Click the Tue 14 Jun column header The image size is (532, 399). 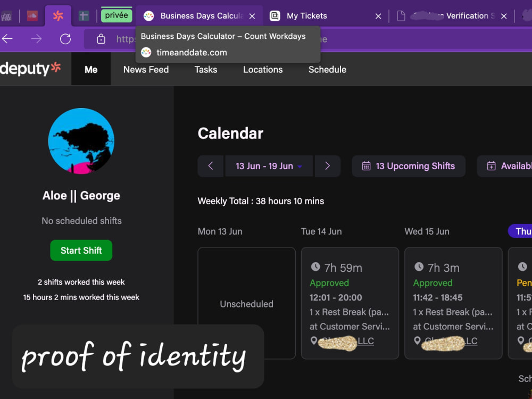click(321, 231)
